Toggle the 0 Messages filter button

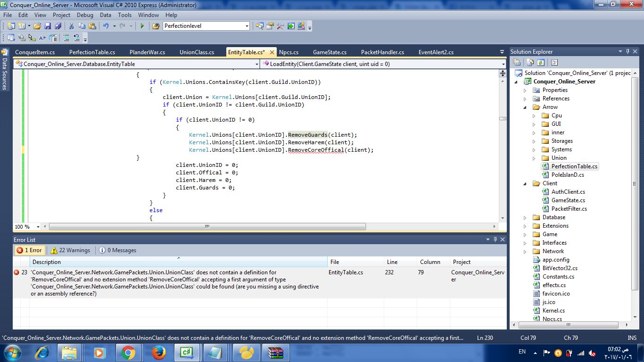click(x=118, y=250)
